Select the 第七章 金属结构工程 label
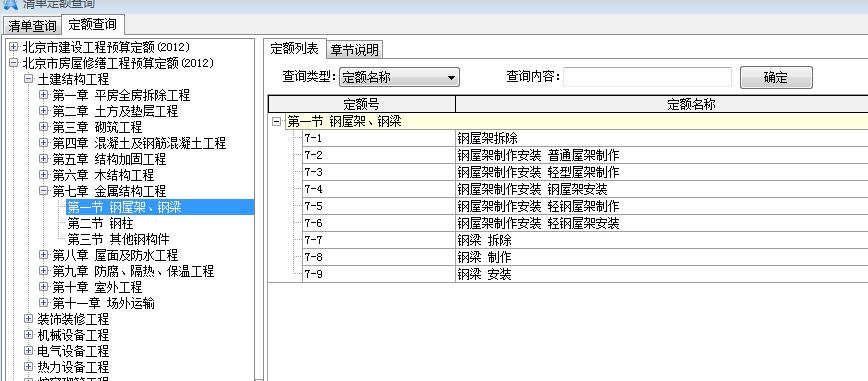This screenshot has height=381, width=868. pyautogui.click(x=109, y=192)
